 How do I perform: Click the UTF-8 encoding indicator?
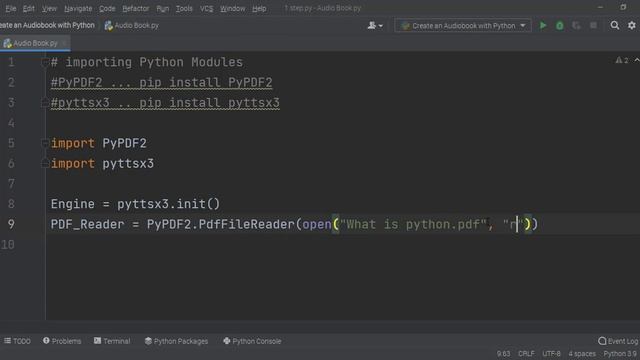pos(551,353)
